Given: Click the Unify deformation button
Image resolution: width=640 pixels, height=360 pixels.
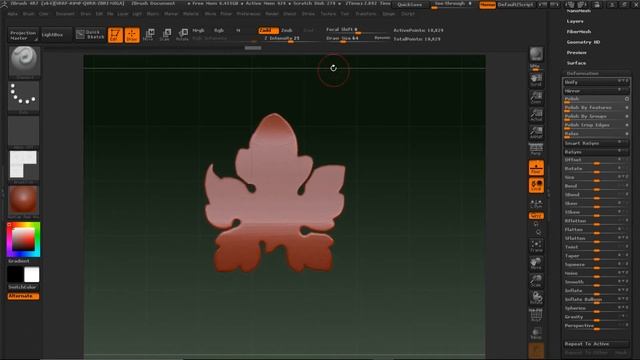Looking at the screenshot, I should (596, 82).
